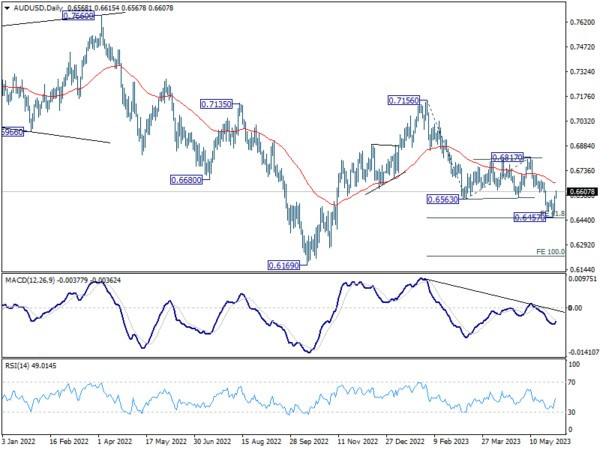This screenshot has height=450, width=600.
Task: Click the 0.66800 price label
Action: coord(186,180)
